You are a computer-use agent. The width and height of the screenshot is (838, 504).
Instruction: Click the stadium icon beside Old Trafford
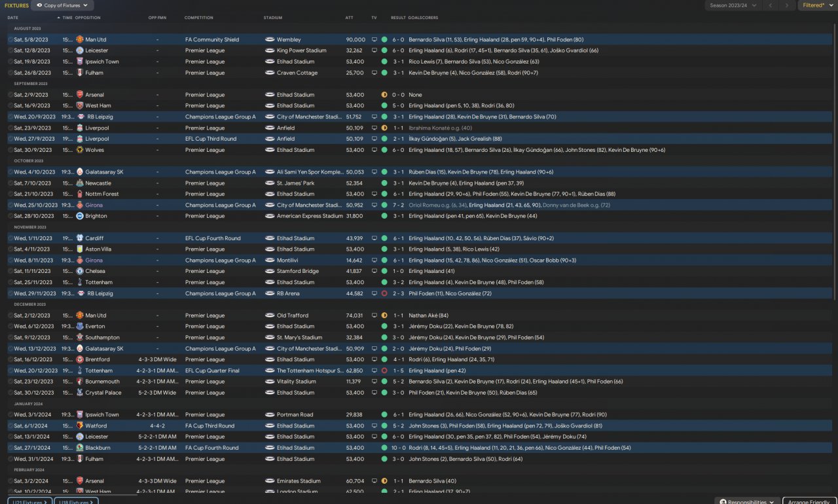click(x=270, y=315)
